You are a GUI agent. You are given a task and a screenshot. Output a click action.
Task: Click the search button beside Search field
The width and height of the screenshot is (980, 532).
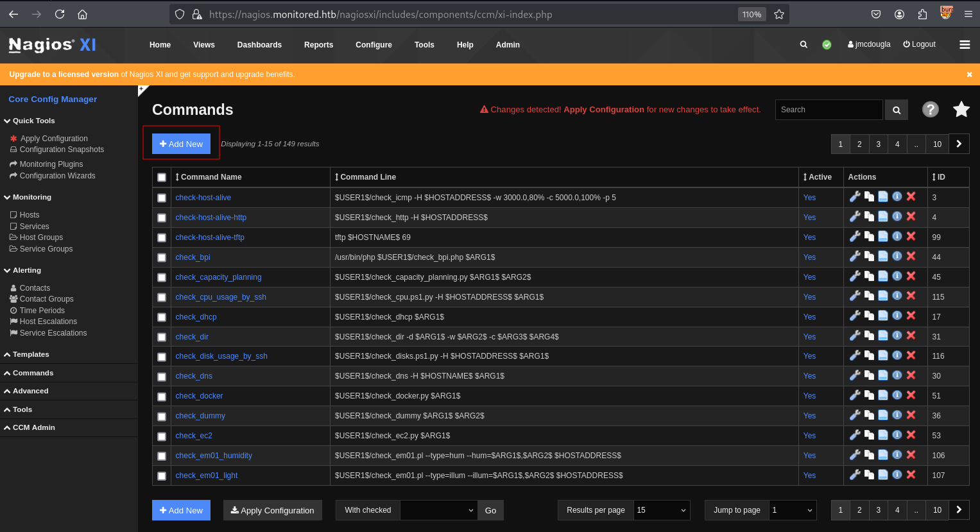pyautogui.click(x=897, y=110)
